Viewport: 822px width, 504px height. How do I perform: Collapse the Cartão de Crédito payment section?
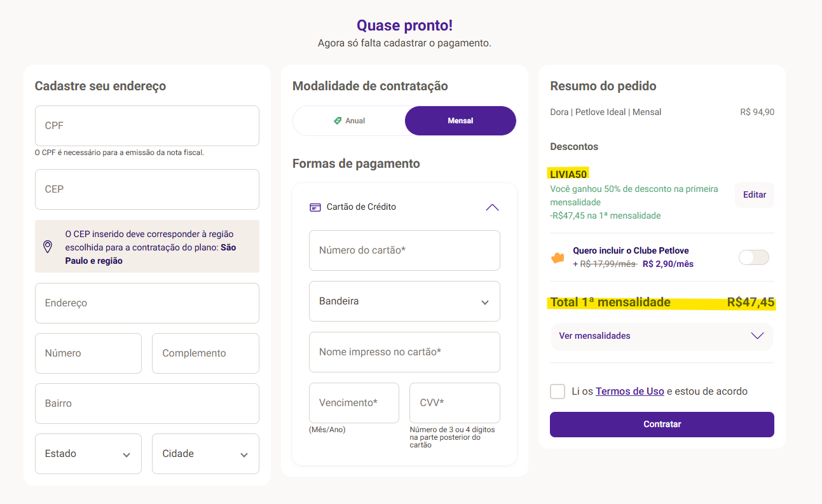coord(491,207)
